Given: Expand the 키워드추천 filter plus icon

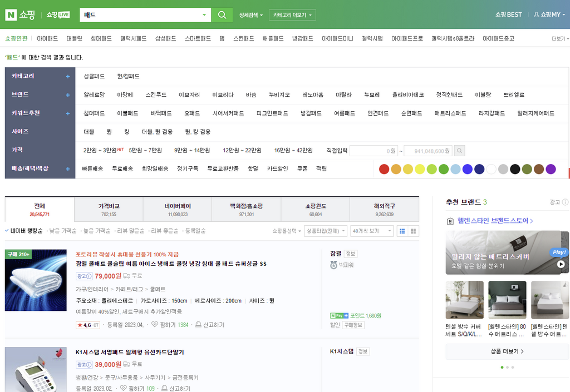Looking at the screenshot, I should point(67,113).
